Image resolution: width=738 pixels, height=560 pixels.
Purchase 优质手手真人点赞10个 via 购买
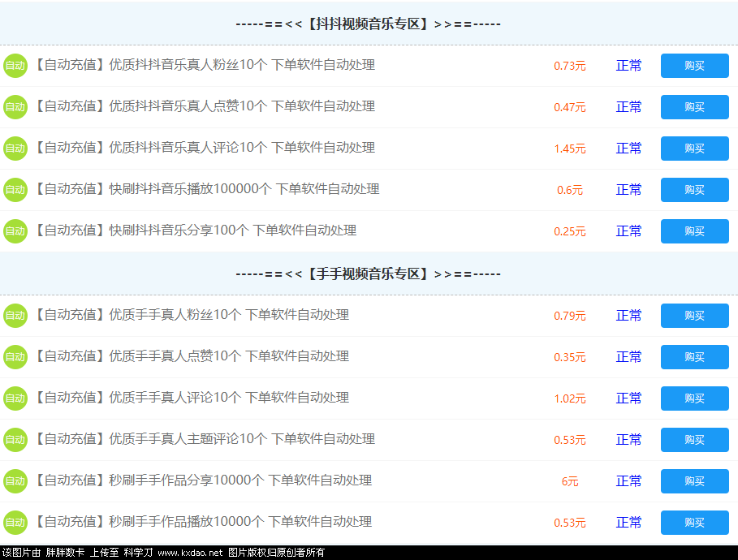[x=695, y=357]
